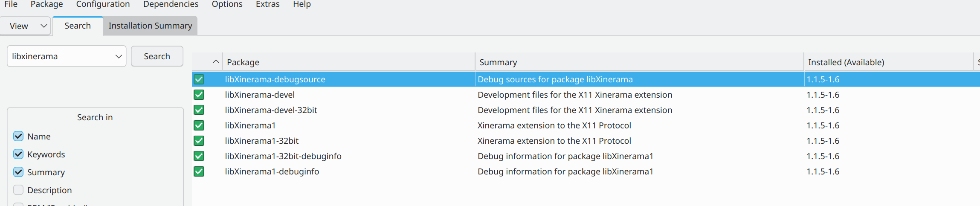Uncheck the Name search option
Image resolution: width=980 pixels, height=206 pixels.
18,136
